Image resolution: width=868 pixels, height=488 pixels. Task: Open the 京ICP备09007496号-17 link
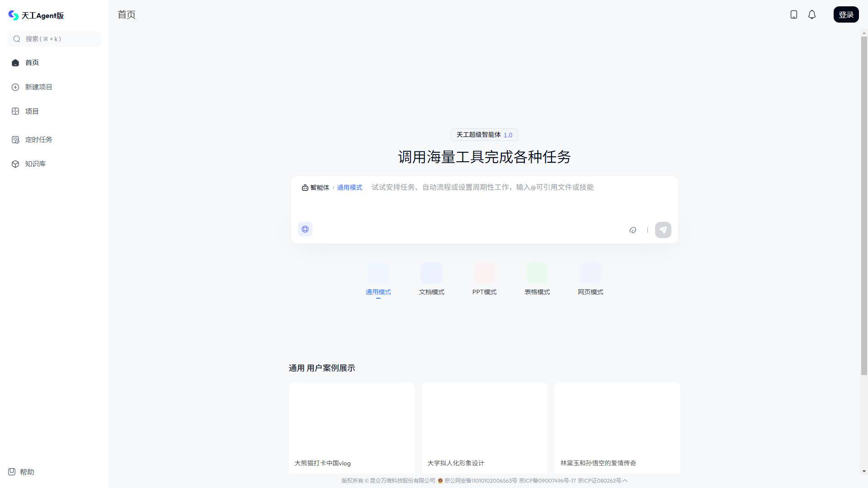tap(547, 481)
